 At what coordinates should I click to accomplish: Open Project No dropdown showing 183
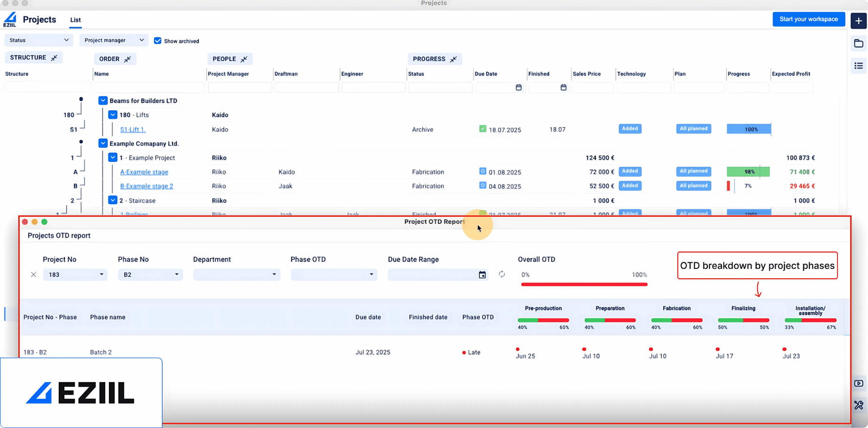(75, 275)
